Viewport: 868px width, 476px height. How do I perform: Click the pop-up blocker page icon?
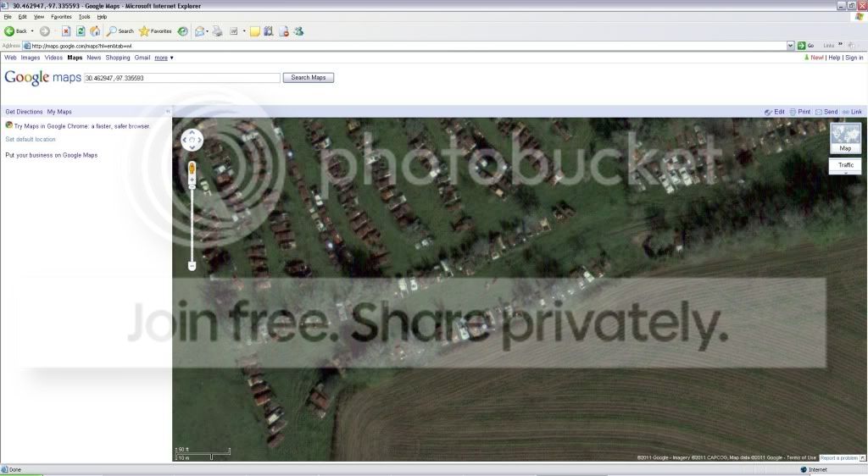click(283, 31)
